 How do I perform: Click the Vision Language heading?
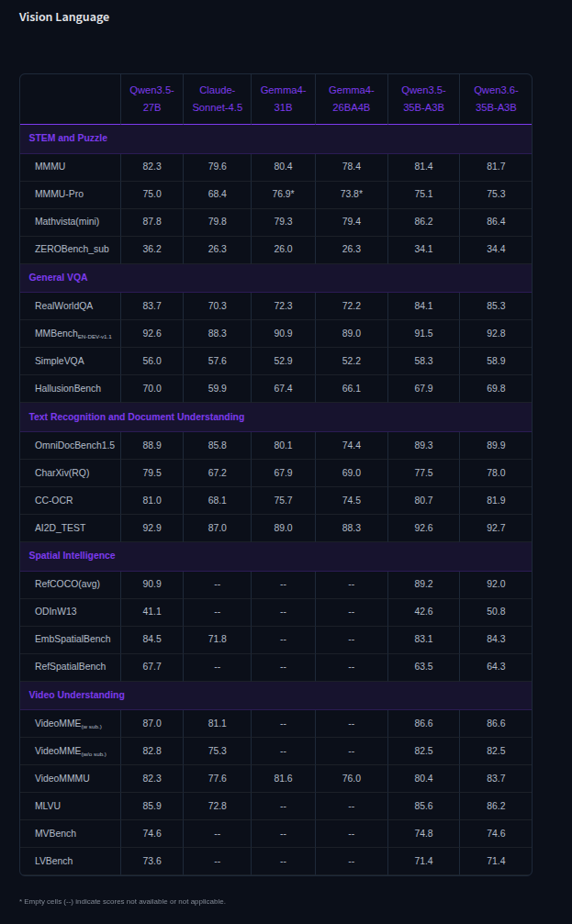click(63, 17)
